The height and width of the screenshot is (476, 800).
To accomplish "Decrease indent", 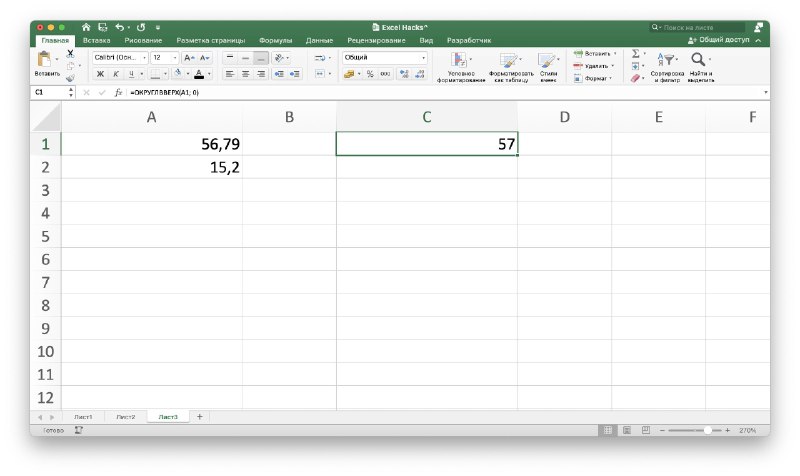I will click(x=279, y=74).
